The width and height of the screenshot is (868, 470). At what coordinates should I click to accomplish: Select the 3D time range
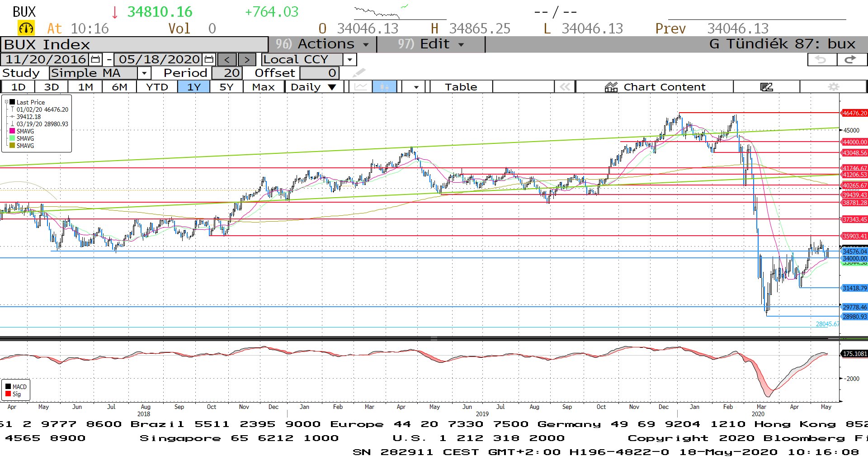52,87
